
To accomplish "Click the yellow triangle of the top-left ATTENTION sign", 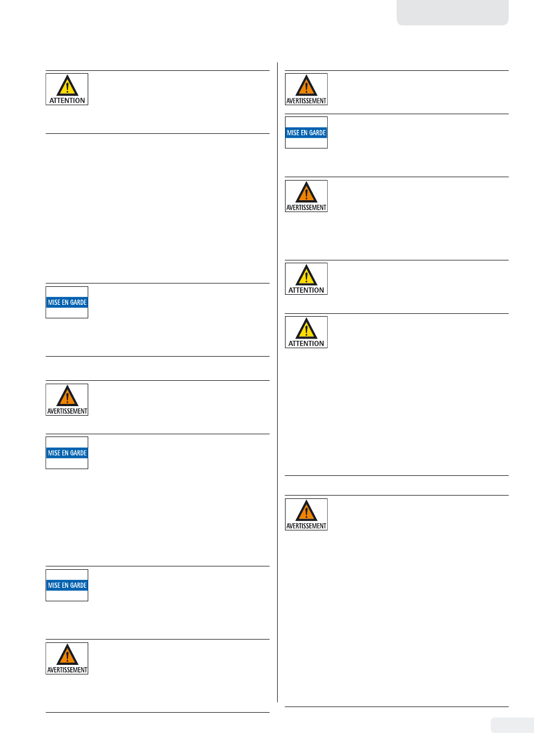I will (x=67, y=85).
